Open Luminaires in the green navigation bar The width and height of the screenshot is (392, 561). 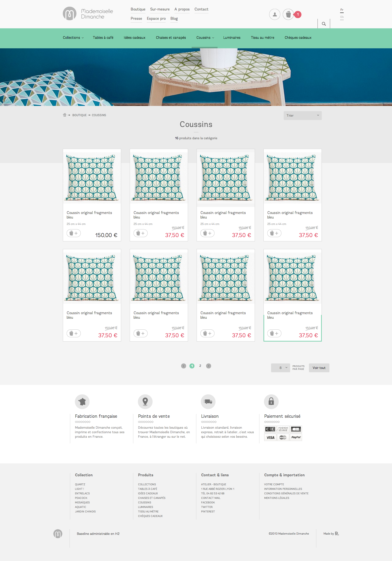[x=232, y=38]
